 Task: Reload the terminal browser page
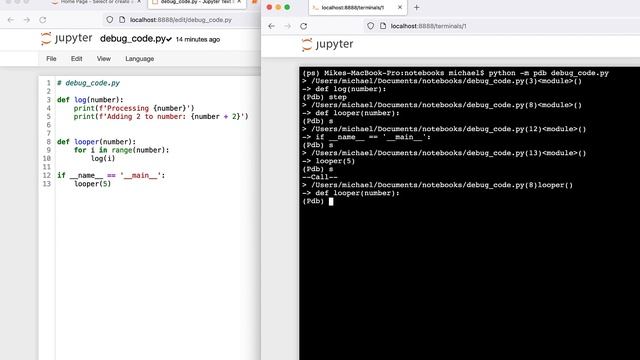pos(303,26)
